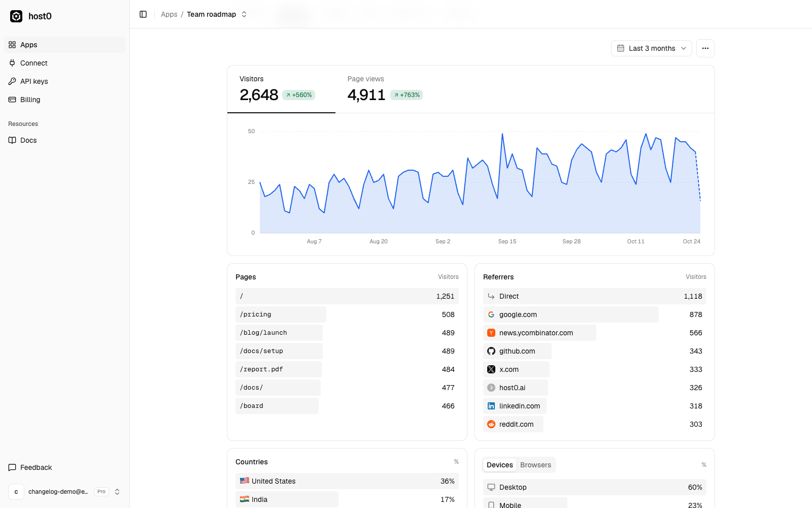Viewport: 812px width, 508px height.
Task: Click the X logo icon in Referrers
Action: 491,369
